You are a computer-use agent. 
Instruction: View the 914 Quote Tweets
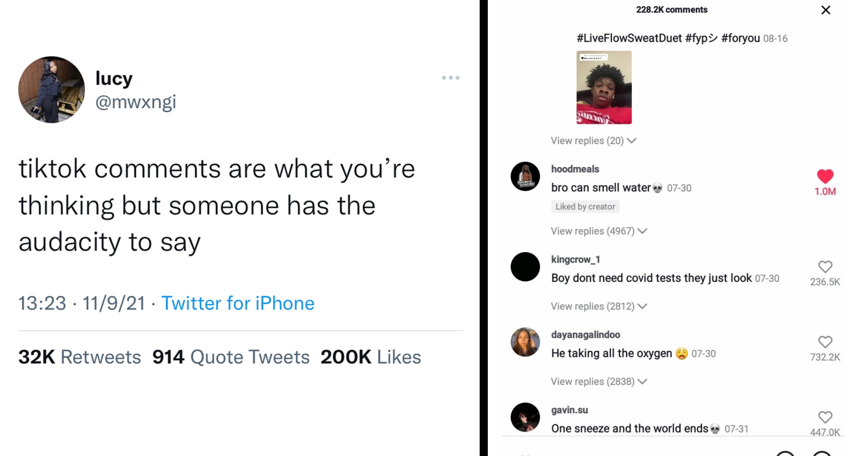(x=231, y=357)
